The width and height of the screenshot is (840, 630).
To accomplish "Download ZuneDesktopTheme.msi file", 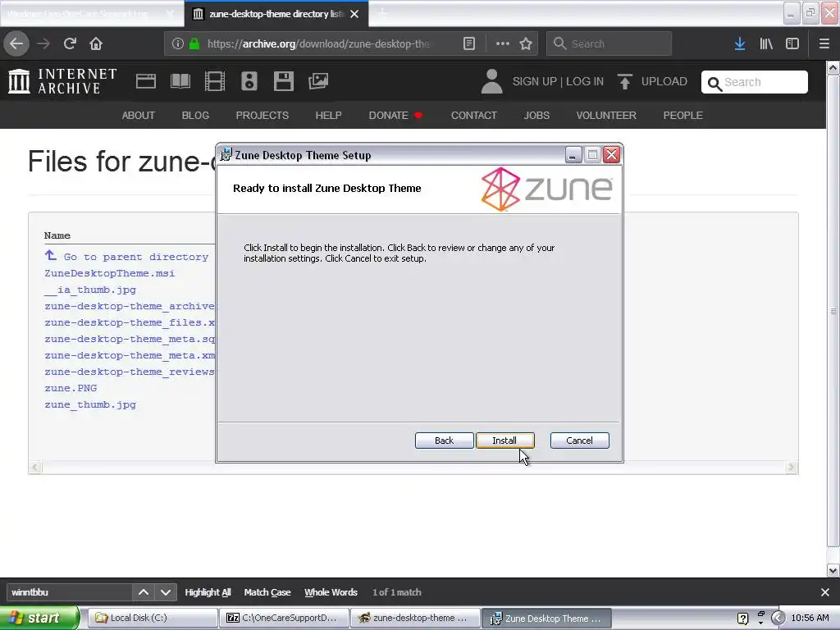I will [x=110, y=273].
